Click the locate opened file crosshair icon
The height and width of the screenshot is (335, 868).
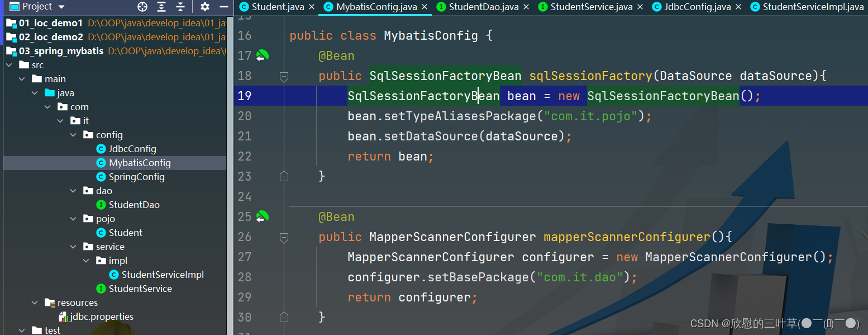pyautogui.click(x=142, y=7)
